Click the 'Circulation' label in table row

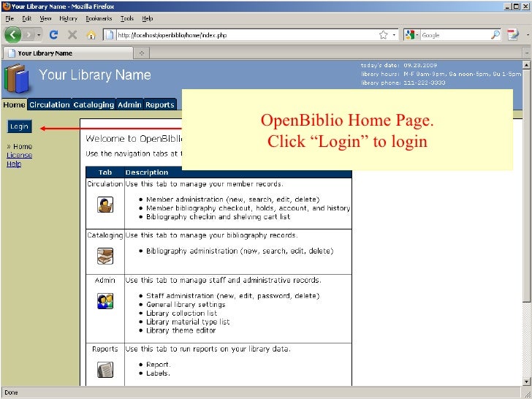(104, 184)
